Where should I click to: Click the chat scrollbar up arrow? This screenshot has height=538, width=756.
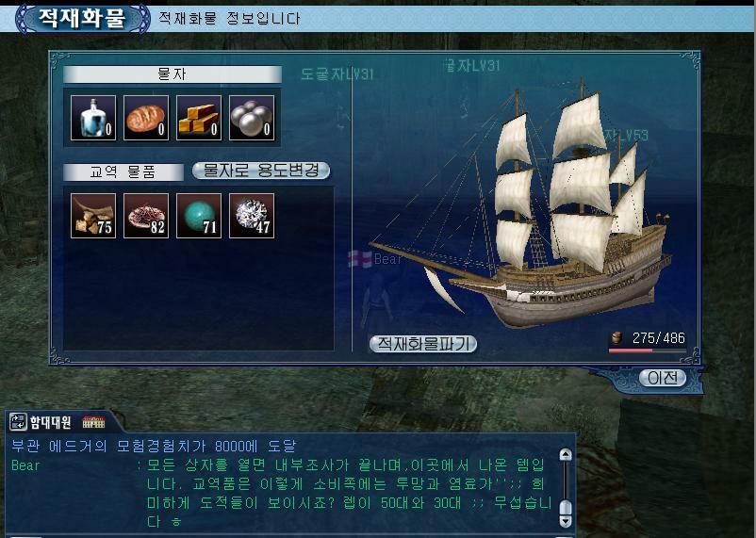[565, 454]
